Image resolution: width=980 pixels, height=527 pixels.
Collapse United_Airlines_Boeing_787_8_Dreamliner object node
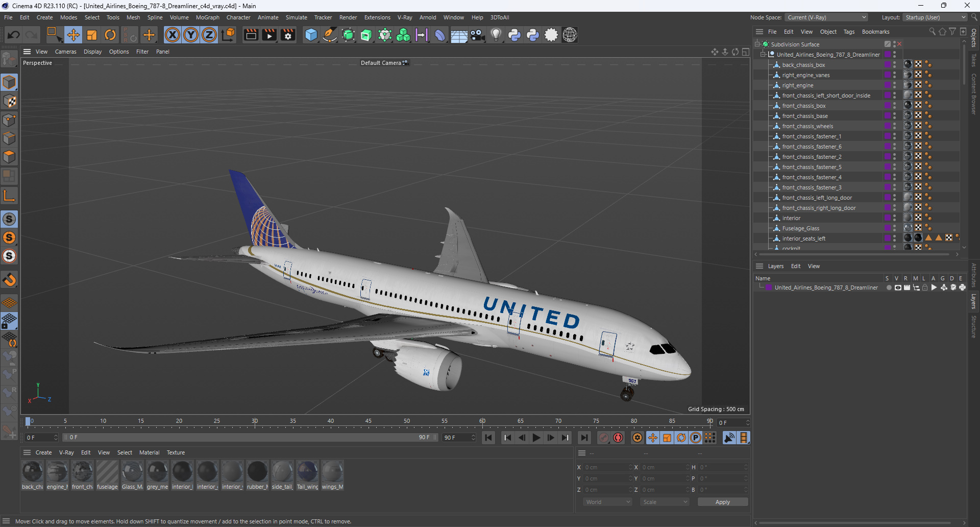coord(763,54)
